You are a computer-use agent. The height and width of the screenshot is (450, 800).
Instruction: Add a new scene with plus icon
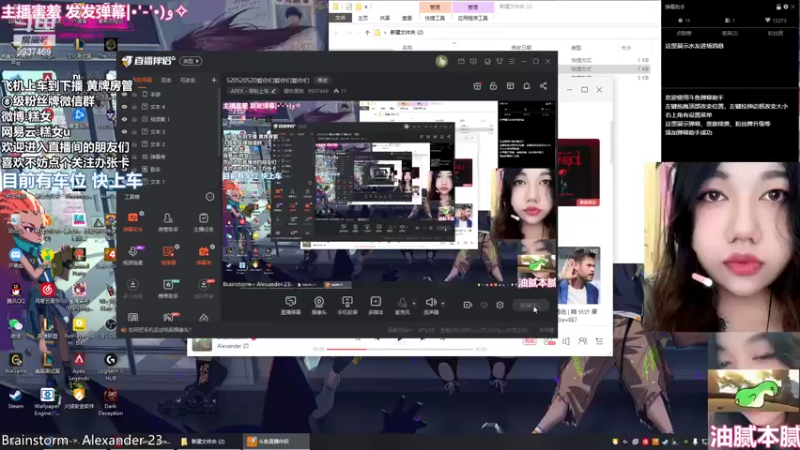[214, 80]
